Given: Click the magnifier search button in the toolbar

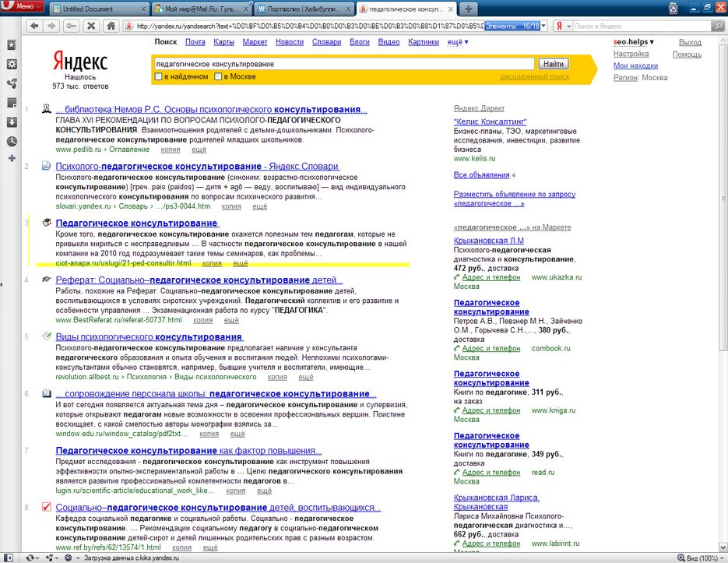Looking at the screenshot, I should click(718, 26).
